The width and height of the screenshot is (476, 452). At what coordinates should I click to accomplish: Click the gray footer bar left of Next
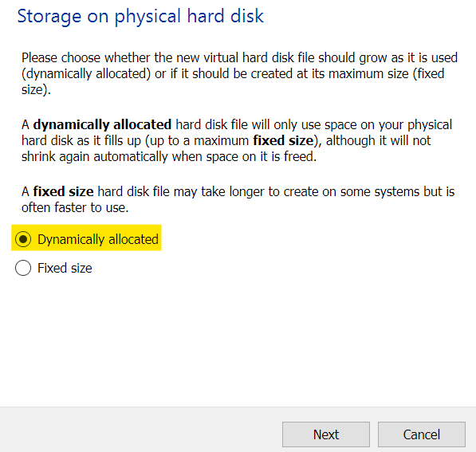coord(140,430)
